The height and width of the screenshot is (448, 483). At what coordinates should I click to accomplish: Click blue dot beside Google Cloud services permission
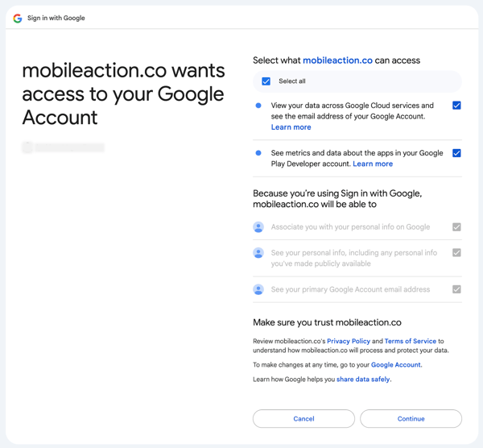258,106
